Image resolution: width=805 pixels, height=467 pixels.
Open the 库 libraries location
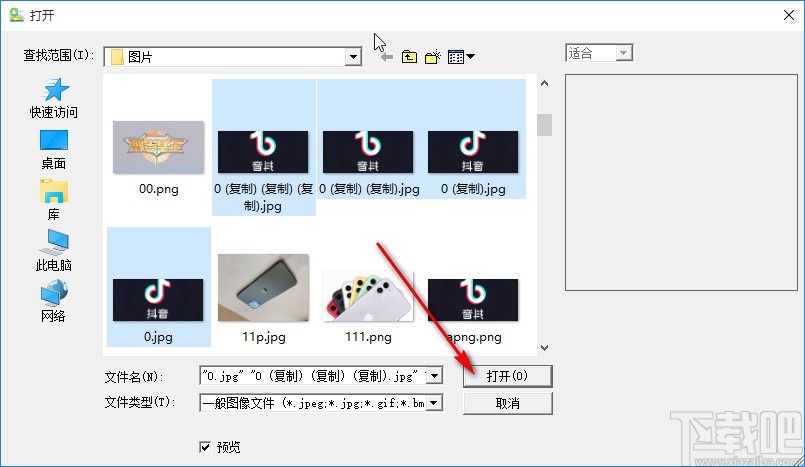pos(54,200)
